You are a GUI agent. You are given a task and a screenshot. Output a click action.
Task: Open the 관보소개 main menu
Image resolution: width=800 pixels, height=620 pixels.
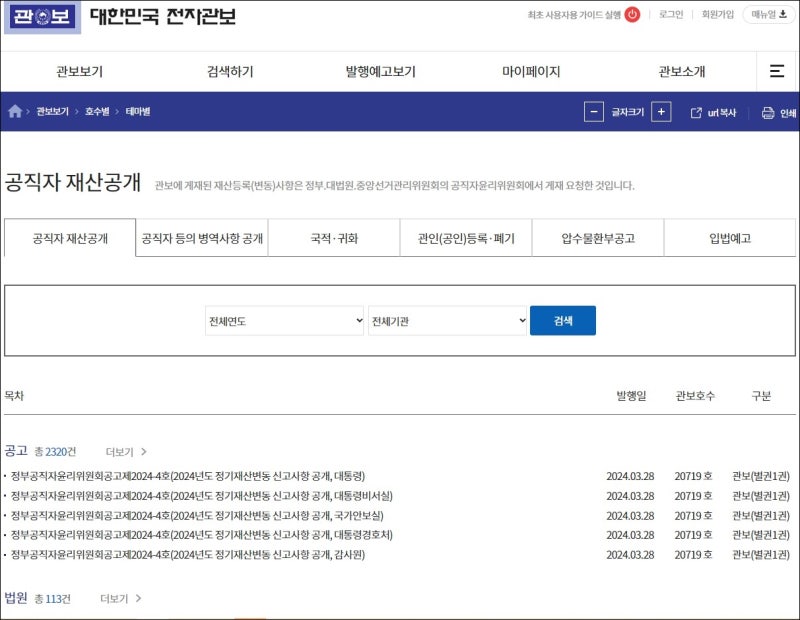pyautogui.click(x=682, y=71)
